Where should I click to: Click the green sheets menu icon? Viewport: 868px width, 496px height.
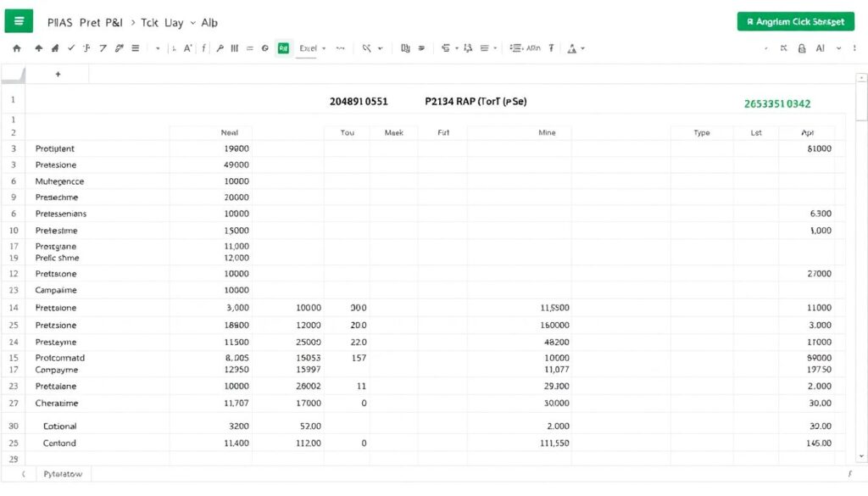[x=19, y=22]
